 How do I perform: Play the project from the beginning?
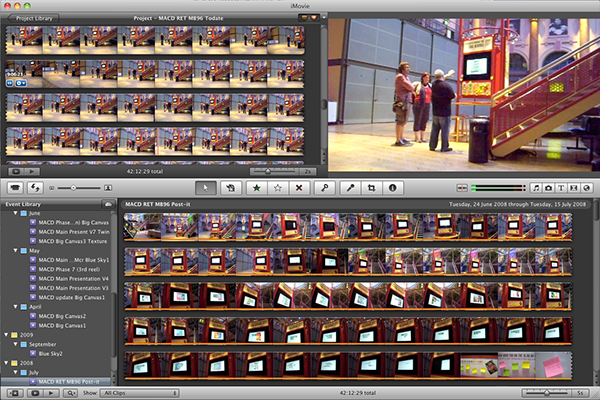32,171
